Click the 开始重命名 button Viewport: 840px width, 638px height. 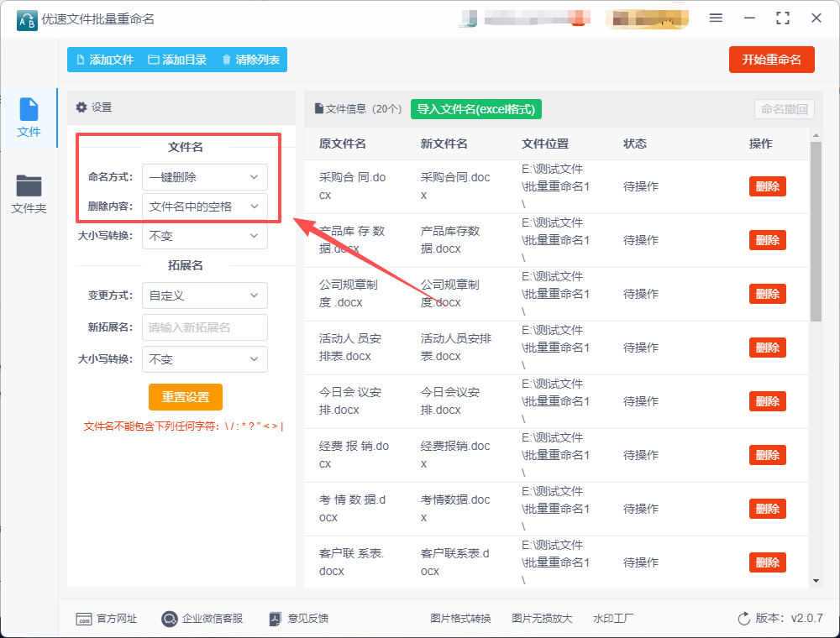771,60
